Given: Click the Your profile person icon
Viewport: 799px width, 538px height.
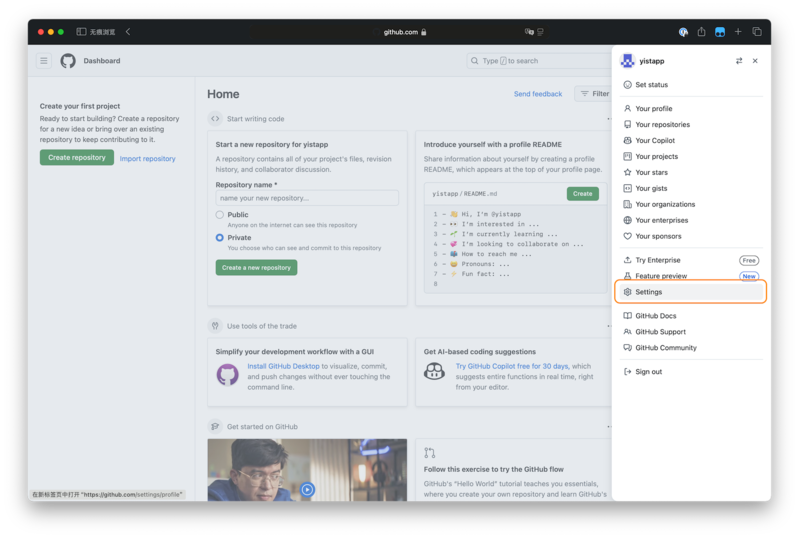Looking at the screenshot, I should (627, 109).
